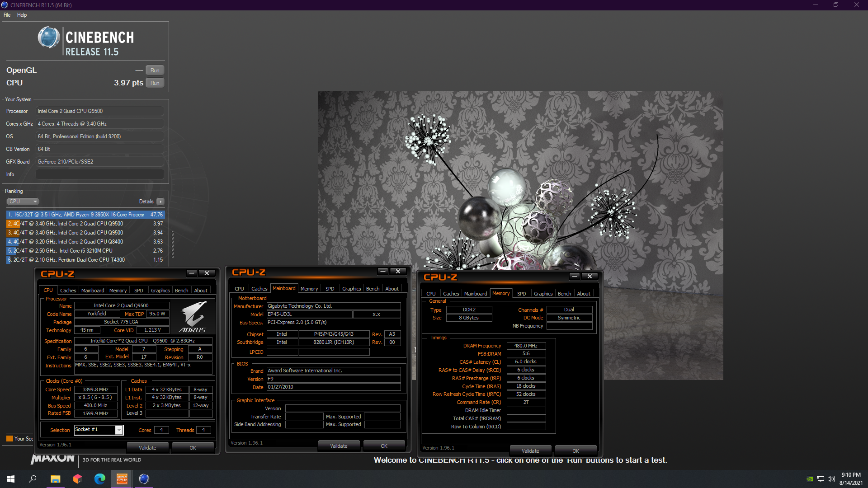Click the Info input field
The width and height of the screenshot is (868, 488).
(x=99, y=174)
